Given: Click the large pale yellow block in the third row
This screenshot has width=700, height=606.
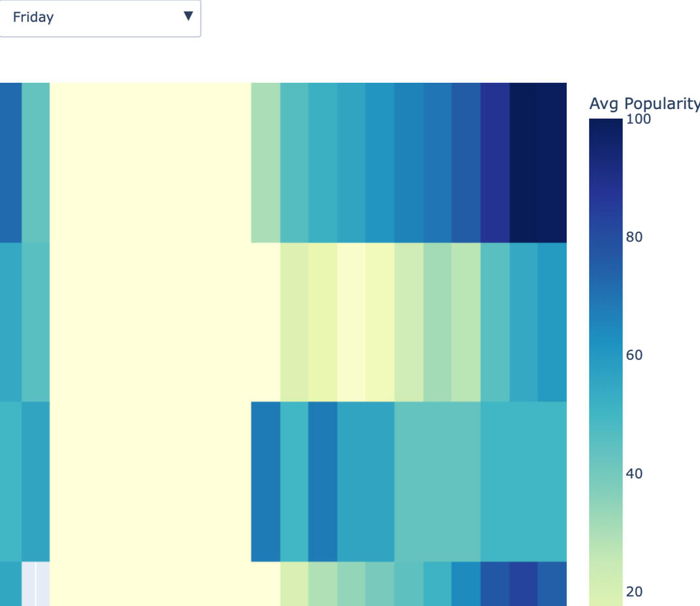Looking at the screenshot, I should (x=150, y=481).
